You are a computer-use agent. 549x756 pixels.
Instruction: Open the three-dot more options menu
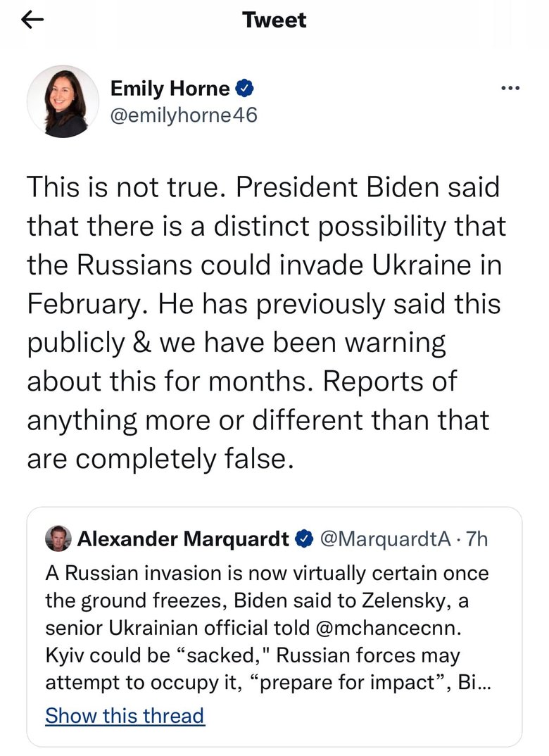click(x=510, y=88)
